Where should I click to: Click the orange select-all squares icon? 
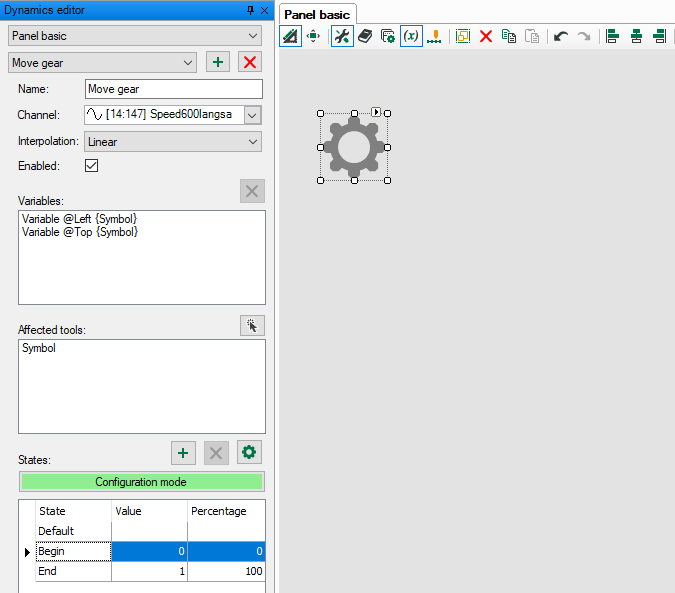pyautogui.click(x=463, y=36)
